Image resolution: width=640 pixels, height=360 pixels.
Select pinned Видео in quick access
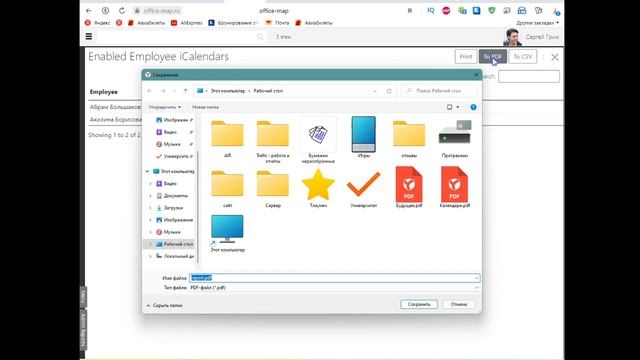click(167, 132)
